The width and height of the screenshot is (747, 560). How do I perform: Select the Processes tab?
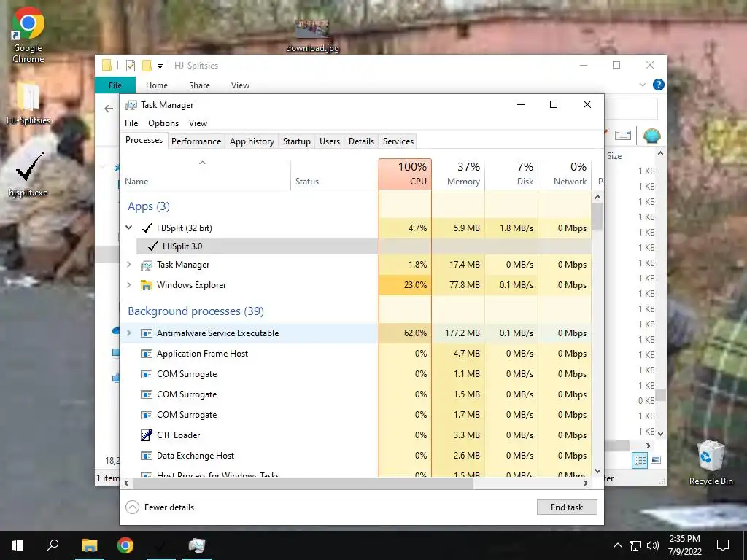coord(144,140)
